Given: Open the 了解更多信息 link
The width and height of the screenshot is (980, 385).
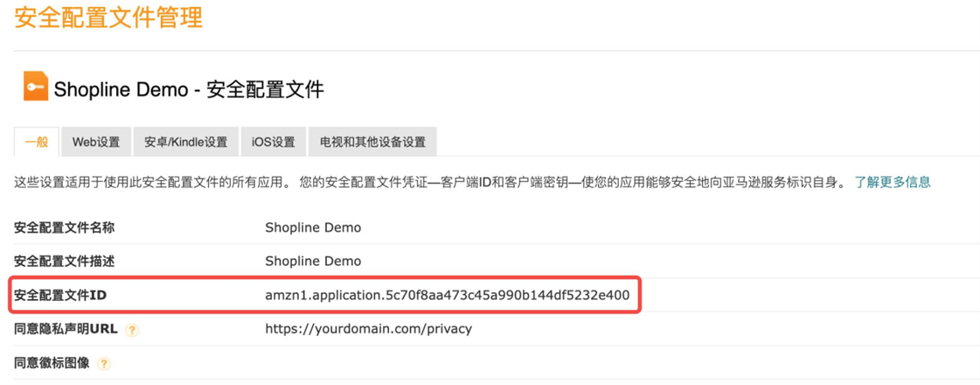Looking at the screenshot, I should click(893, 182).
